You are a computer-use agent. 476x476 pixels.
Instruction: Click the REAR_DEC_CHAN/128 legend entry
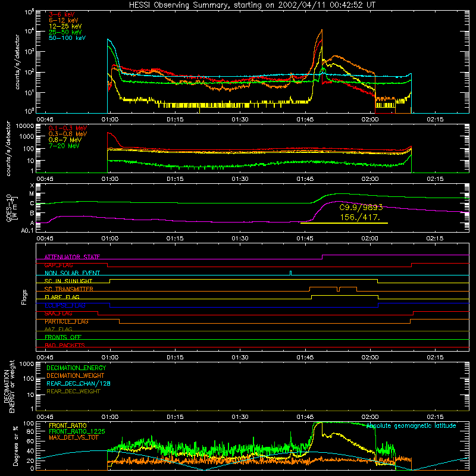click(x=79, y=383)
